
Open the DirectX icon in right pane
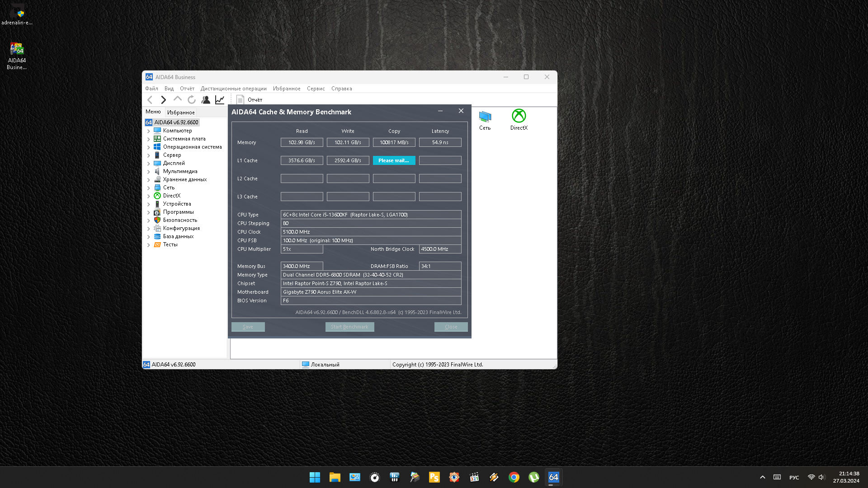tap(519, 120)
